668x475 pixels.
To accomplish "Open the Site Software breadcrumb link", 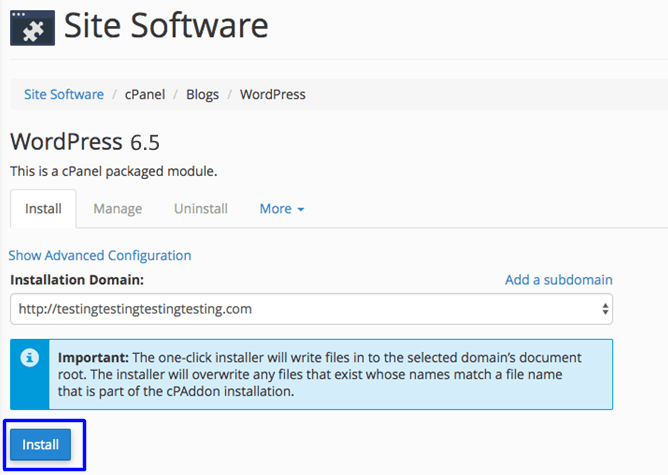I will [x=64, y=94].
